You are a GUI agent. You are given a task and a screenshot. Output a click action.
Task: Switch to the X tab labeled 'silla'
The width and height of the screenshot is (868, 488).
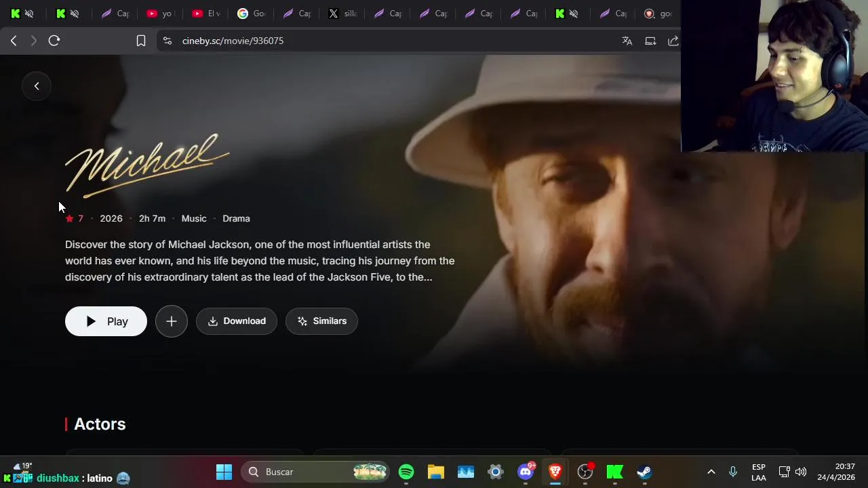[342, 14]
